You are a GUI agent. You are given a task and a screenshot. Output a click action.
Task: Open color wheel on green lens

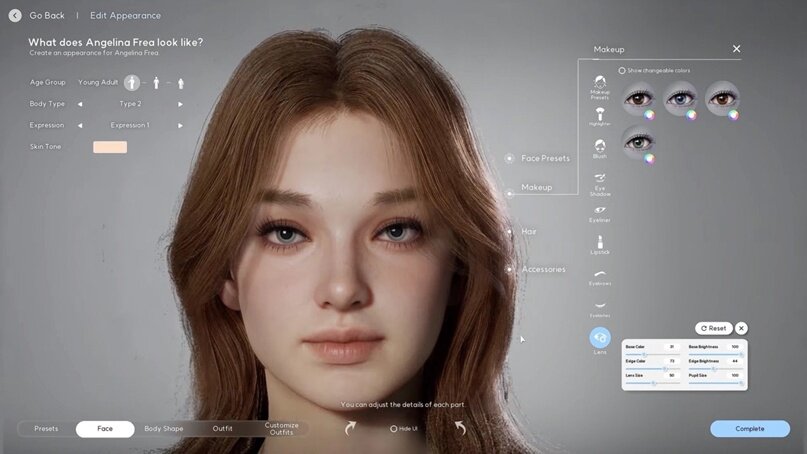tap(650, 159)
